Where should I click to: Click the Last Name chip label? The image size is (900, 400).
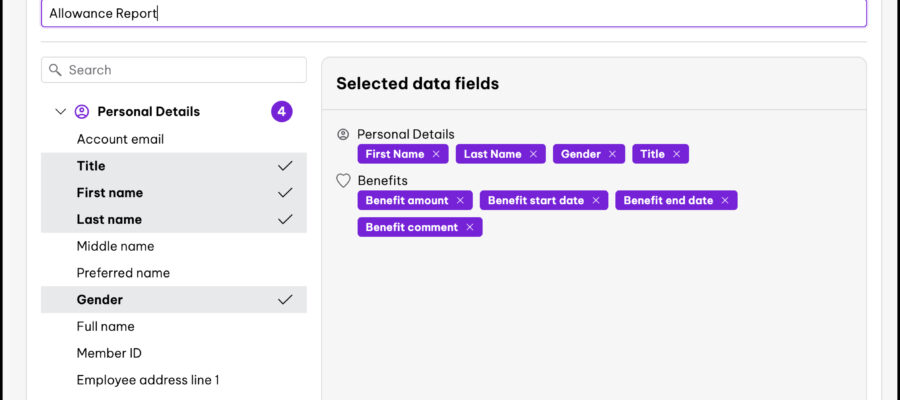[x=492, y=154]
